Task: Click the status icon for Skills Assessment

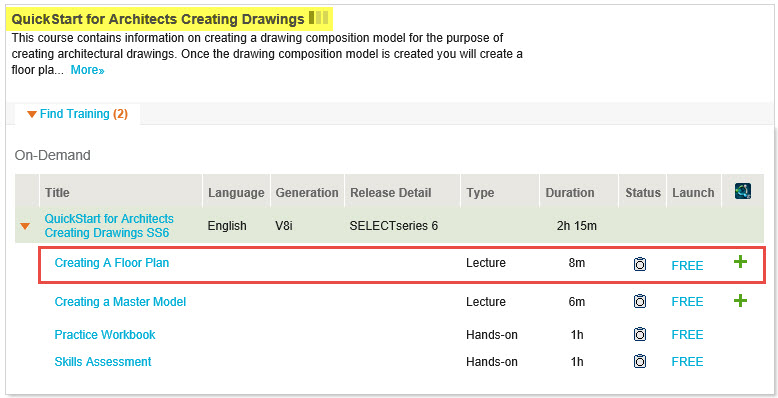Action: tap(640, 361)
